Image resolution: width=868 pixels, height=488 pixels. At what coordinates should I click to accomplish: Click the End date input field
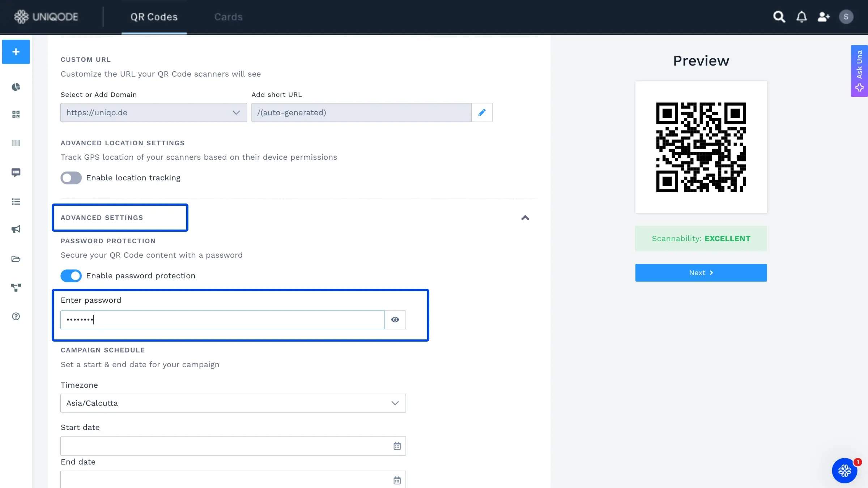[x=233, y=479]
